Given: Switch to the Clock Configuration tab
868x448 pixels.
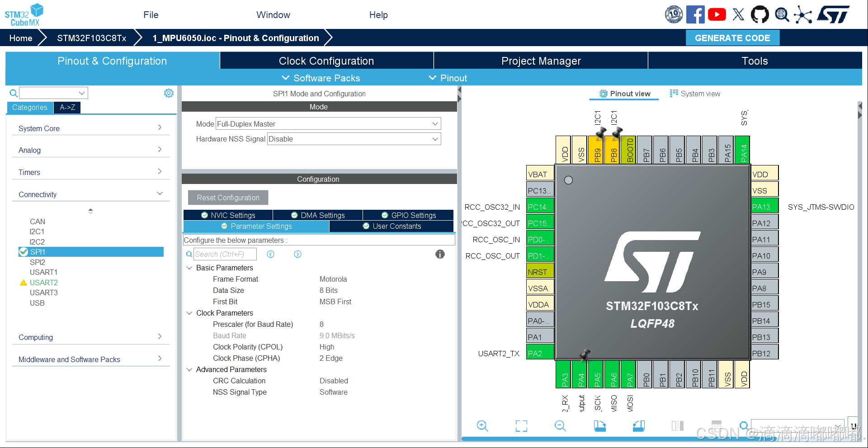Looking at the screenshot, I should tap(326, 61).
